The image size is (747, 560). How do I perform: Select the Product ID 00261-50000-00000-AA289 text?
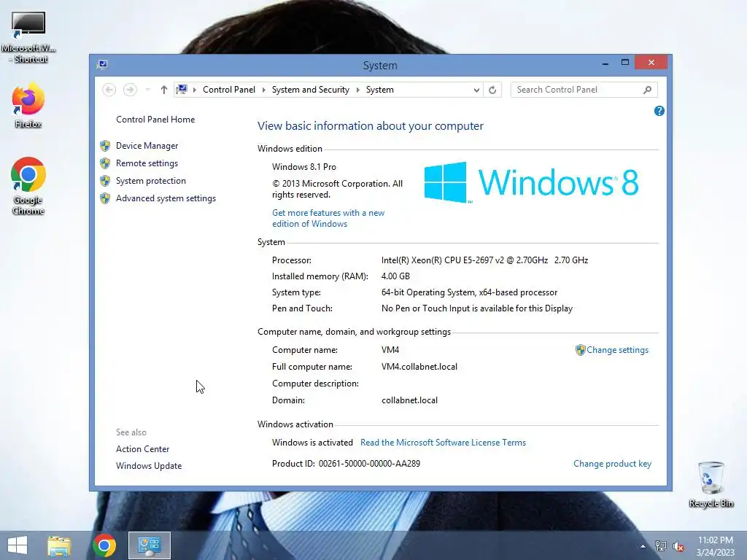coord(369,464)
